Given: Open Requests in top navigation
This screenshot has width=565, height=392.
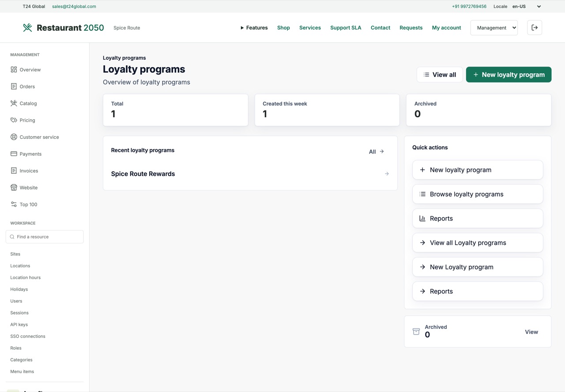Looking at the screenshot, I should tap(411, 28).
